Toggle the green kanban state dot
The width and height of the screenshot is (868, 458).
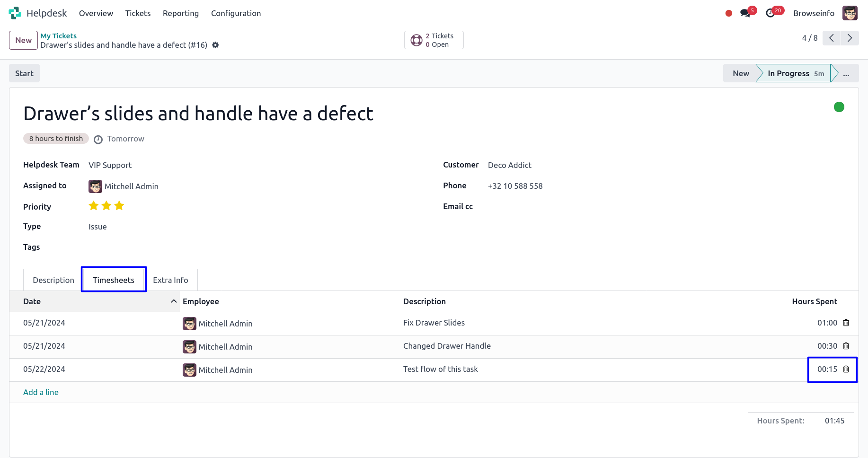[839, 107]
